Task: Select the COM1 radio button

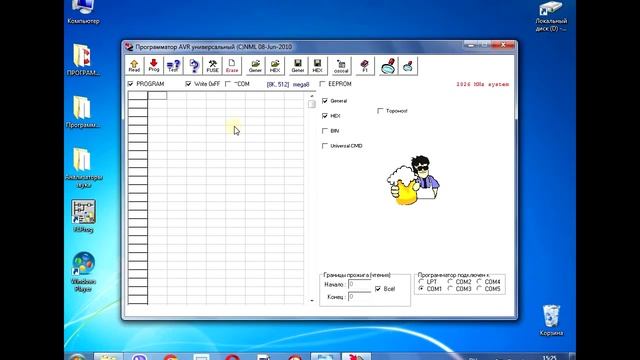Action: click(x=421, y=289)
